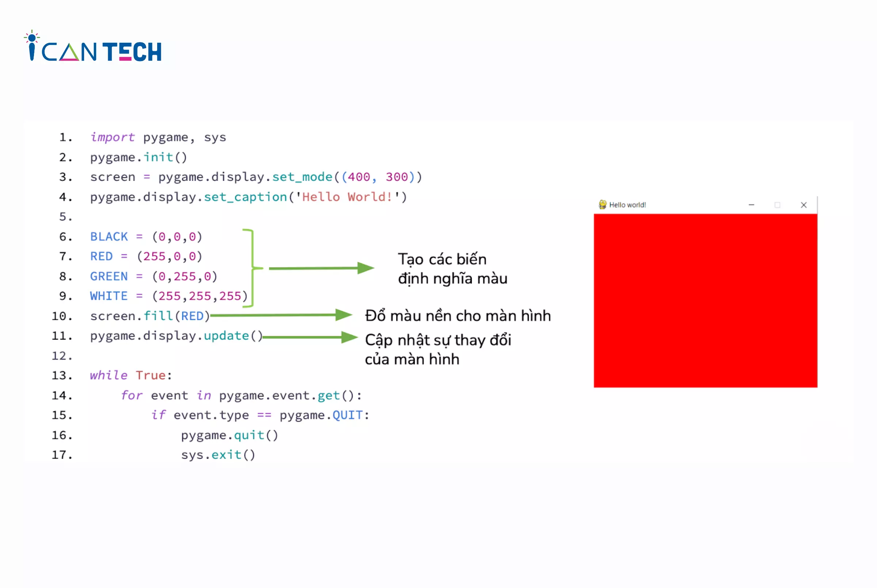Click the pygame display window icon

(601, 204)
